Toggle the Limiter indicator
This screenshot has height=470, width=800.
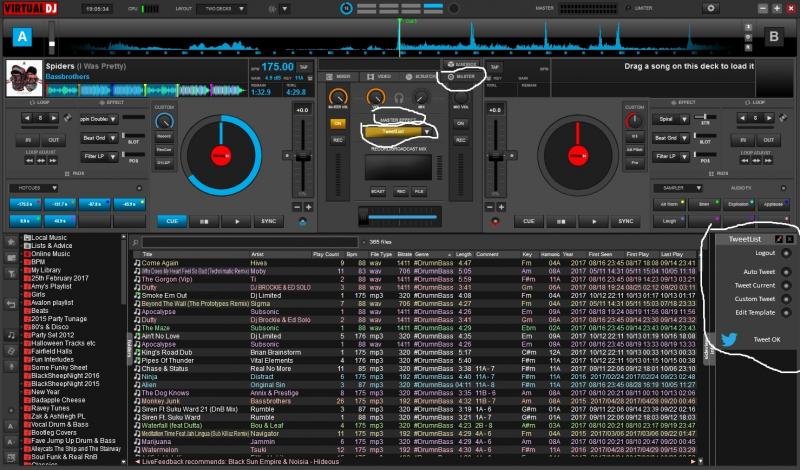(628, 8)
